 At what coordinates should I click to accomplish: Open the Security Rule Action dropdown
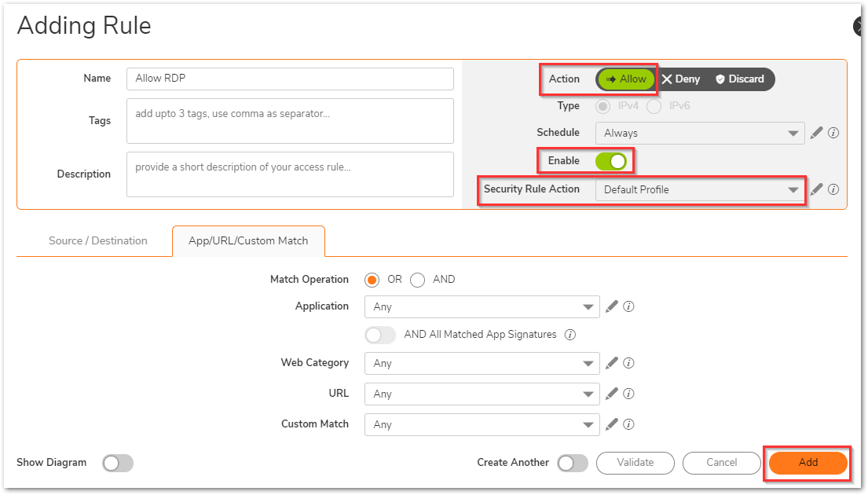point(699,190)
